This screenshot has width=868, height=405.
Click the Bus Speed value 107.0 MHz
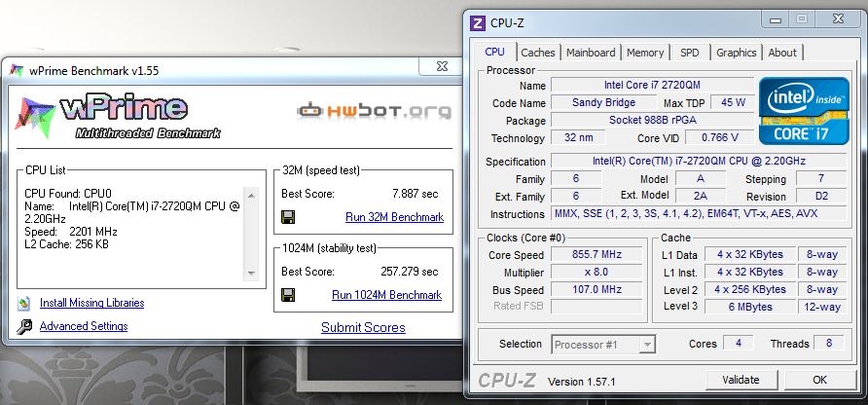(x=597, y=289)
